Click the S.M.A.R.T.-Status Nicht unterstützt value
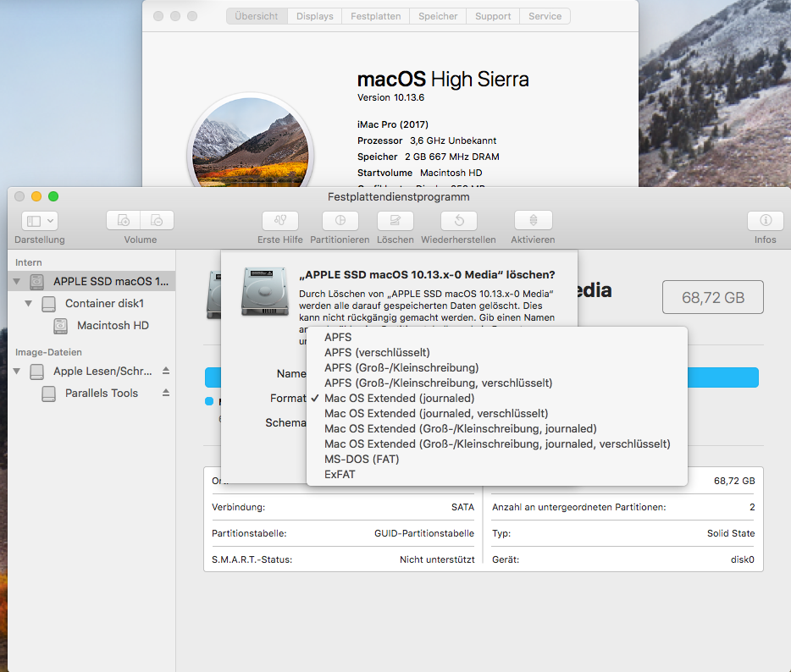This screenshot has width=791, height=672. pyautogui.click(x=437, y=559)
